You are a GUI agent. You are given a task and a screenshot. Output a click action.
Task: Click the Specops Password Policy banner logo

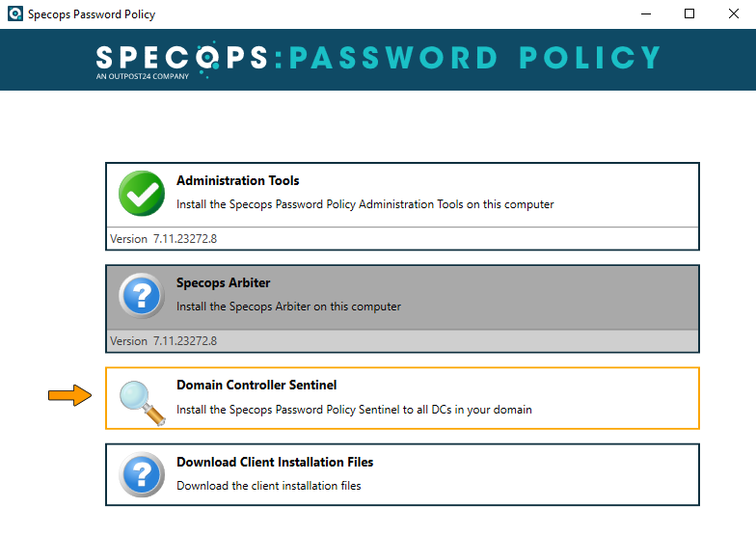tap(378, 58)
